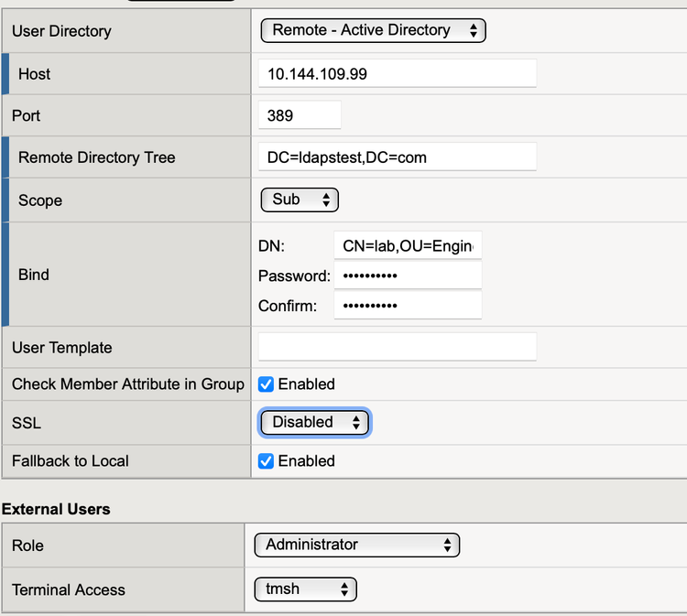This screenshot has width=687, height=616.
Task: Open the Scope dropdown set to Sub
Action: point(300,200)
